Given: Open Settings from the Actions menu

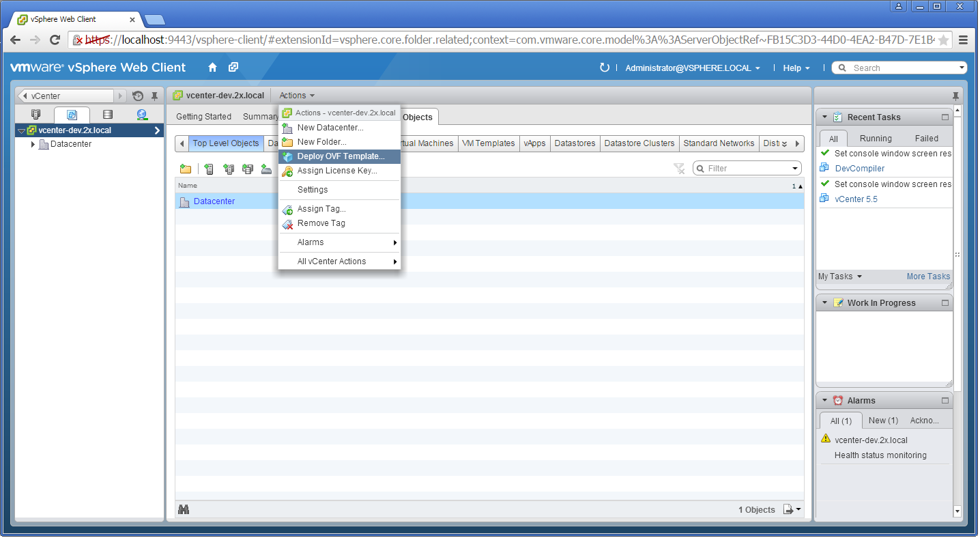Looking at the screenshot, I should coord(339,190).
